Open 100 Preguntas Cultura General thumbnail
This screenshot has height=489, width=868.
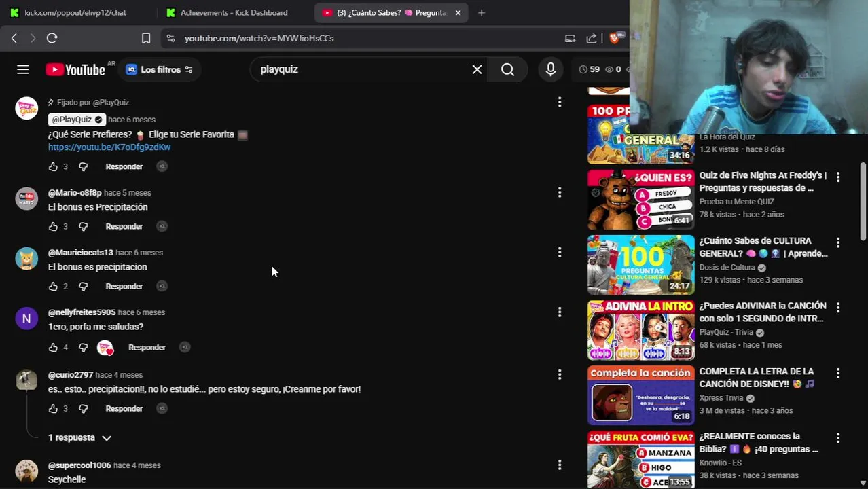click(x=641, y=265)
